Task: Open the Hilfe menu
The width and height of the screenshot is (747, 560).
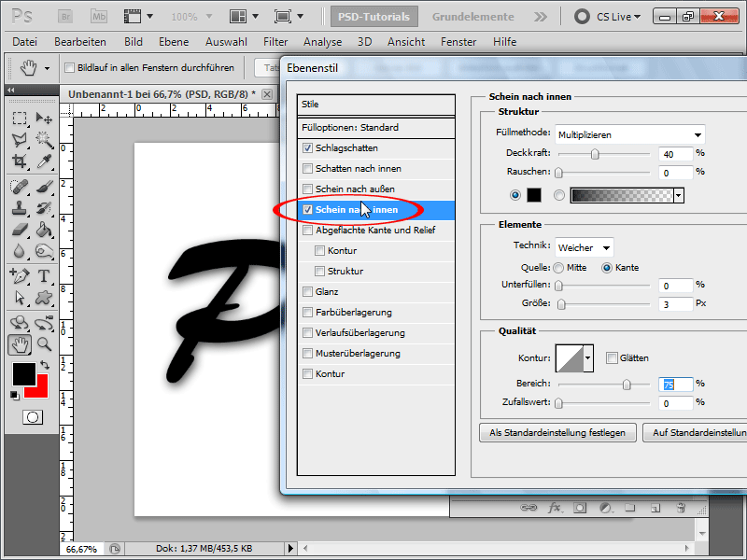Action: 504,42
